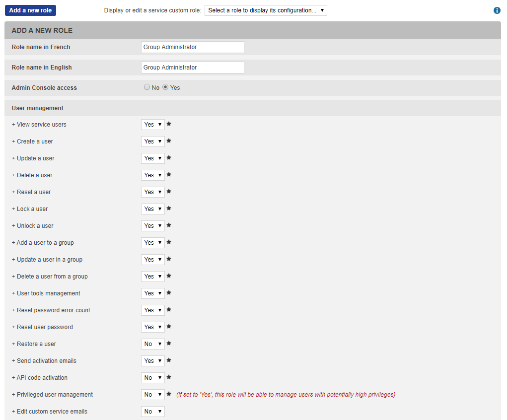Expand the Edit custom service emails dropdown
507x420 pixels.
pyautogui.click(x=152, y=412)
